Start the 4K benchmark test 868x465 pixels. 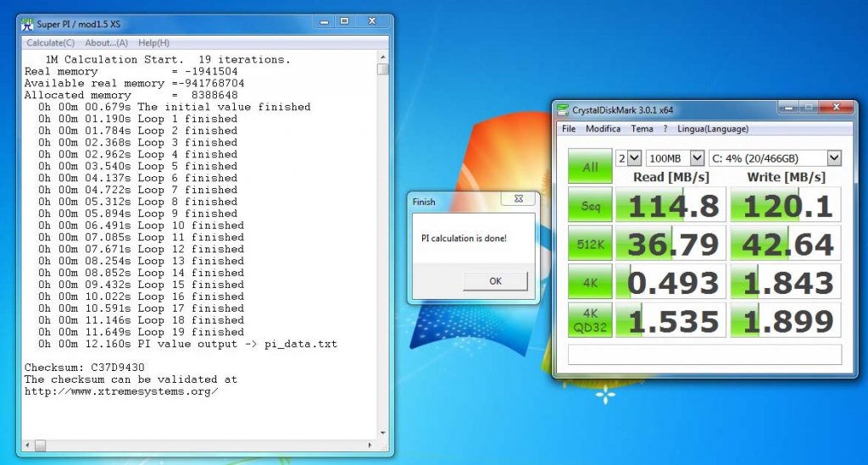[590, 282]
